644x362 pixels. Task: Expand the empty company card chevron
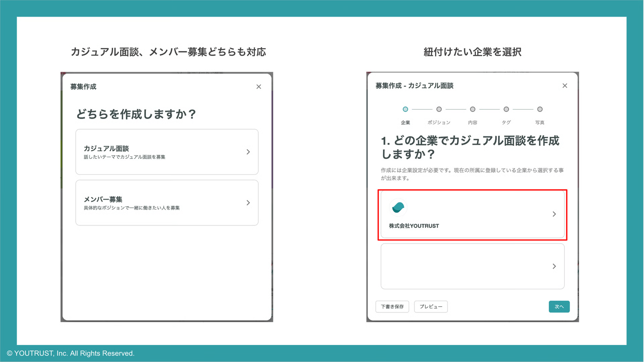coord(554,266)
